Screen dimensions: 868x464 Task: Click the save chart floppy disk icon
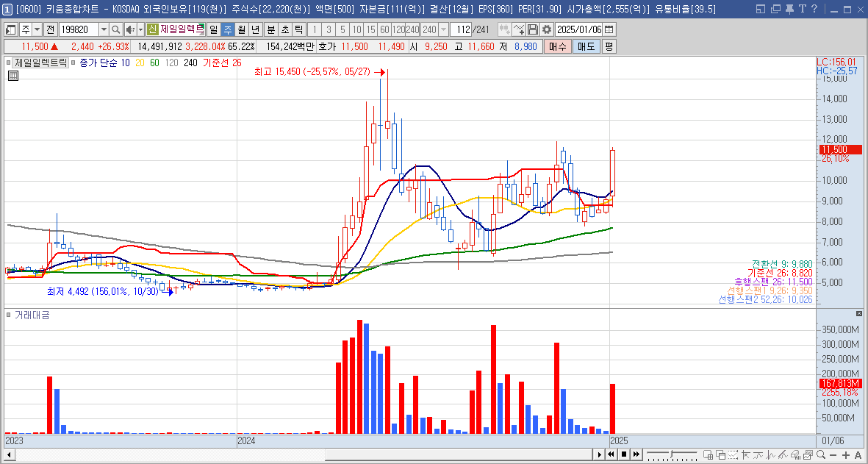(533, 29)
